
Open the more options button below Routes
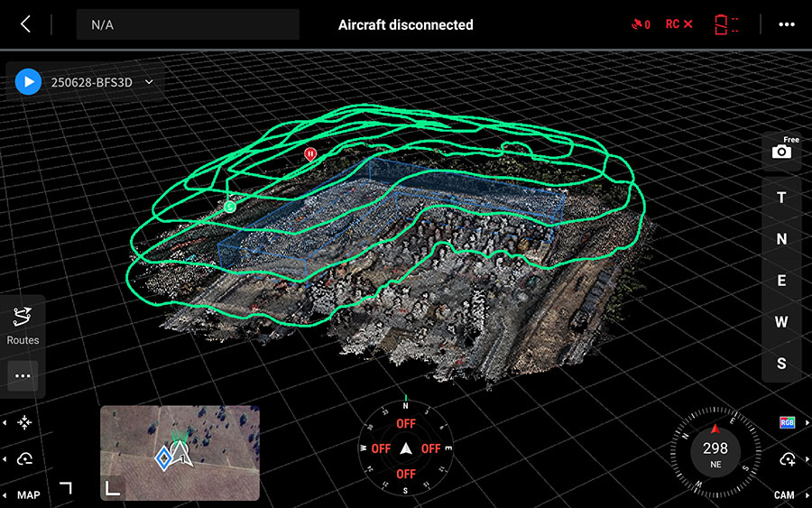tap(23, 375)
